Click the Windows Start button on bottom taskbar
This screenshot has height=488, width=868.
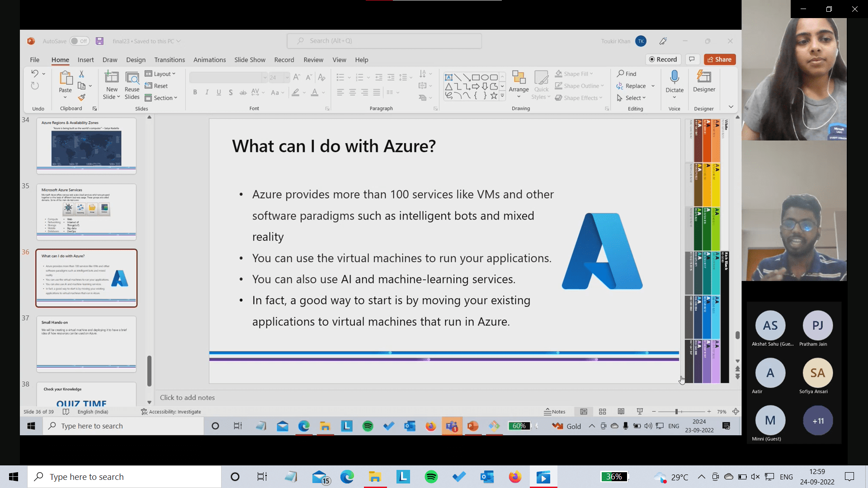(14, 477)
